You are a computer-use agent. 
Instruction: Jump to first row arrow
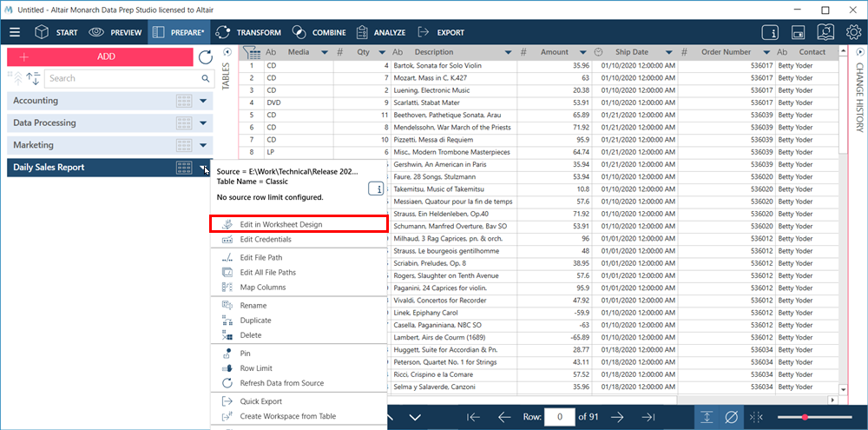(473, 417)
